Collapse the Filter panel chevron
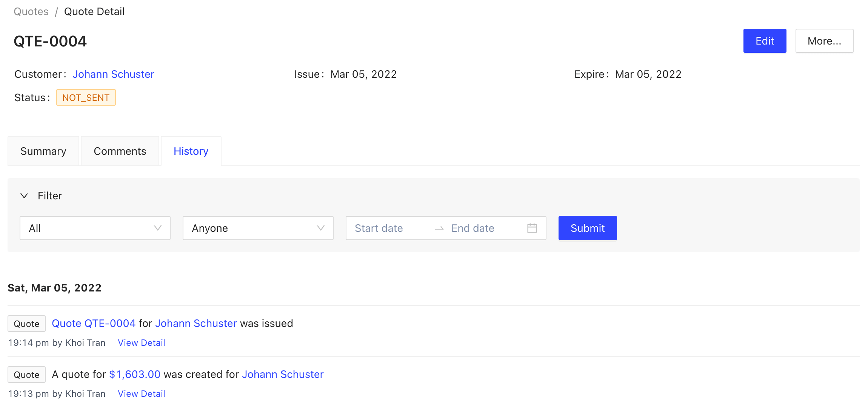 point(24,196)
